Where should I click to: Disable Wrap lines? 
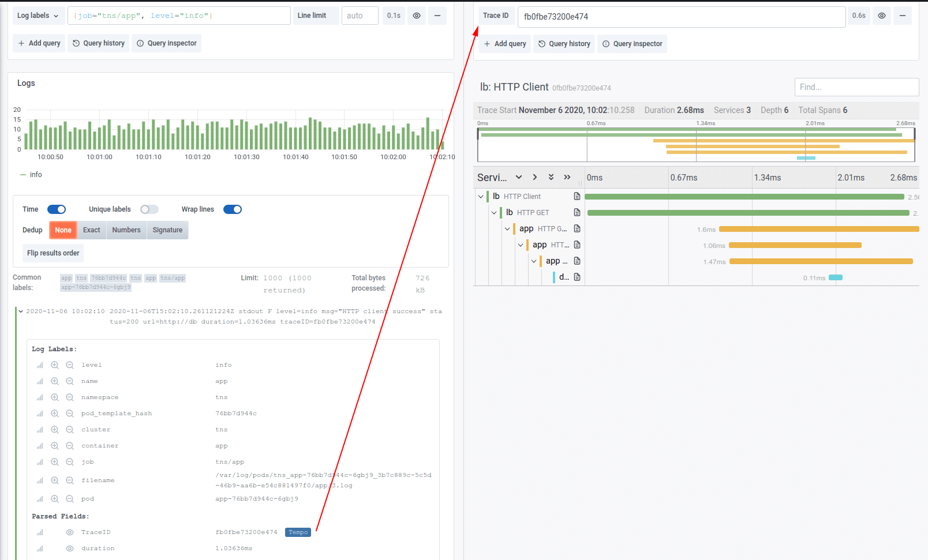pyautogui.click(x=233, y=209)
